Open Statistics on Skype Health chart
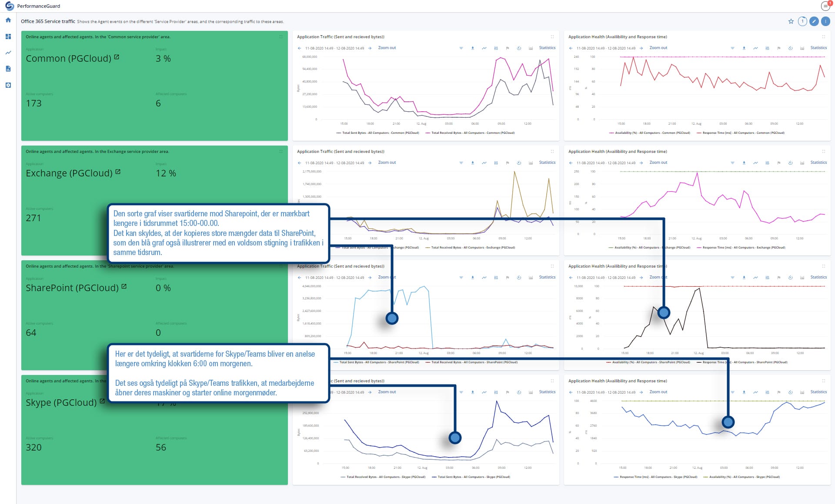835x504 pixels. 818,392
